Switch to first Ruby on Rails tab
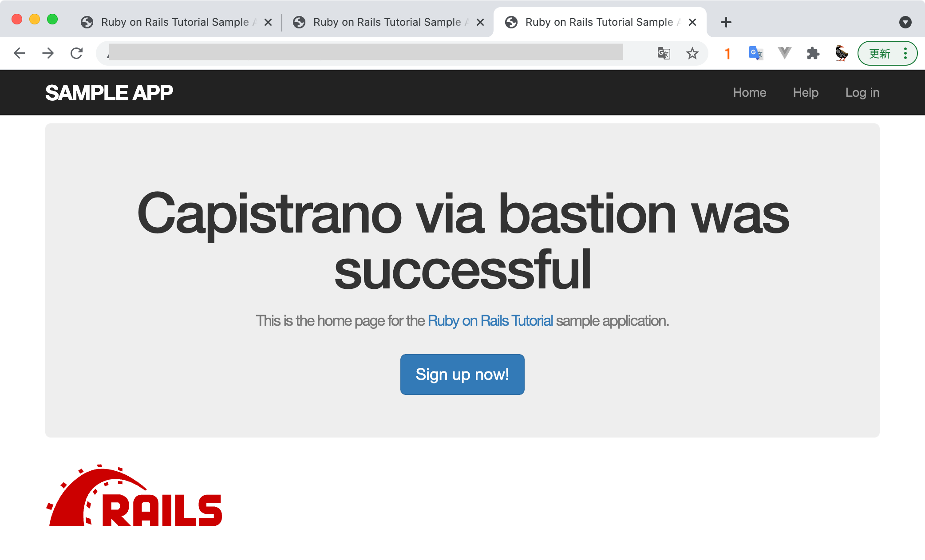 tap(175, 22)
